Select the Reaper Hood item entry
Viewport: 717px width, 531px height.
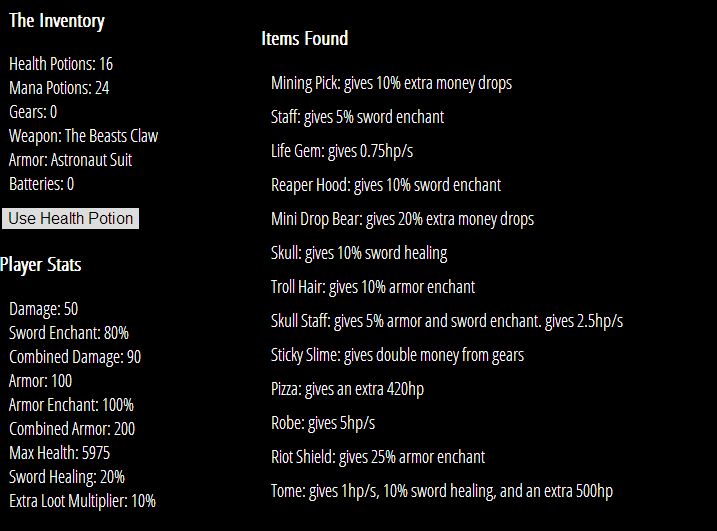click(386, 185)
